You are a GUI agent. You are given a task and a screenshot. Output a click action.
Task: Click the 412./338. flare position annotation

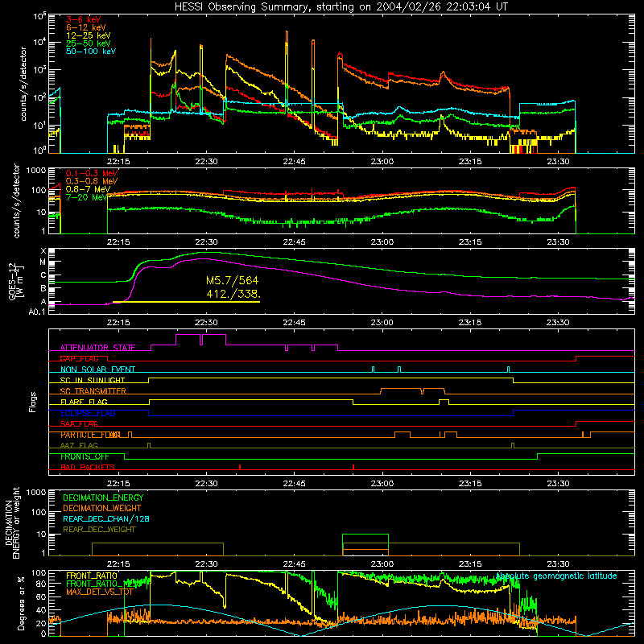233,294
